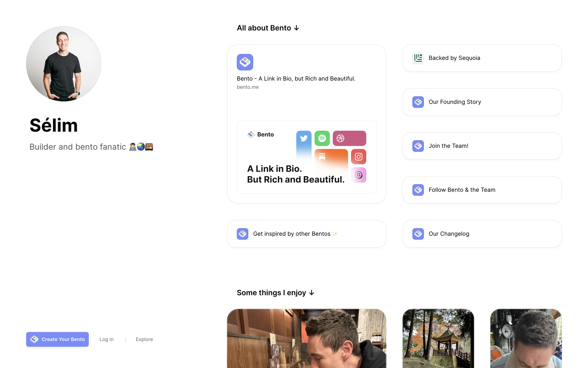Click Bento icon beside Join the Team
The image size is (588, 368).
click(x=418, y=146)
